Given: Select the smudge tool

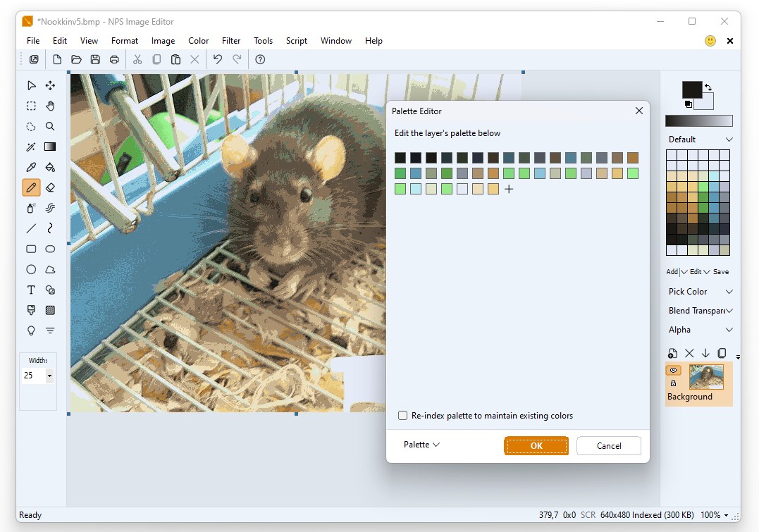Looking at the screenshot, I should (x=50, y=208).
